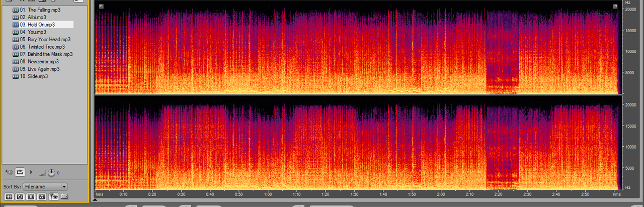Toggle the Show Loop Files filter button
Image resolution: width=644 pixels, height=207 pixels.
click(x=20, y=196)
